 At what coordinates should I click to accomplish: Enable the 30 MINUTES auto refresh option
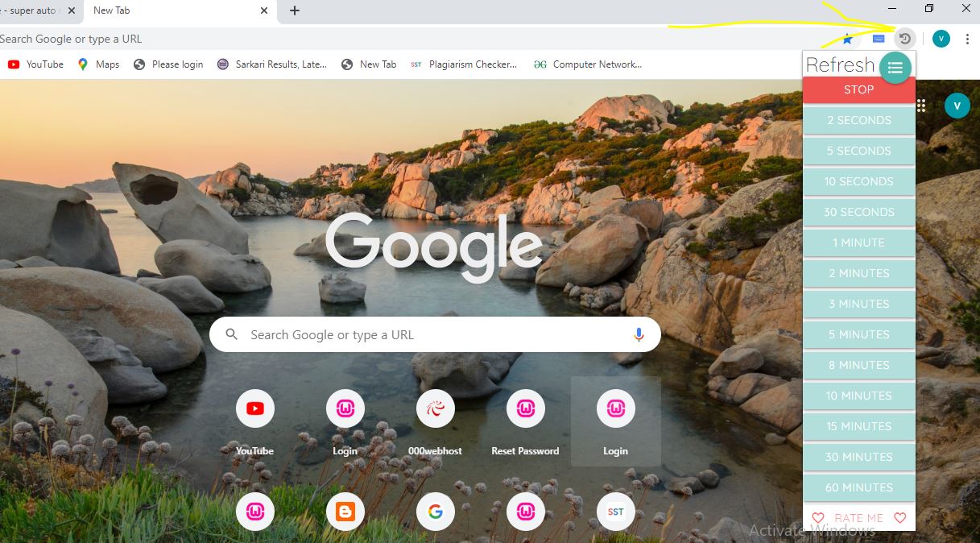pos(858,457)
